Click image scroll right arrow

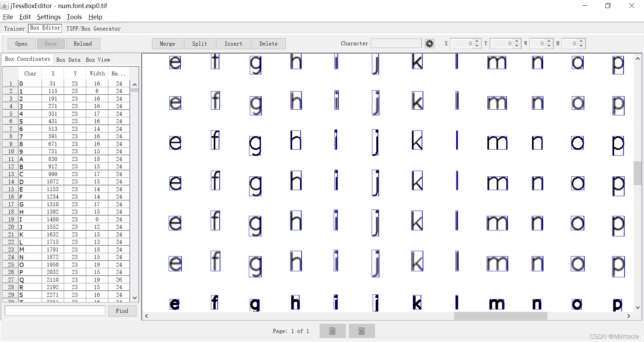[629, 316]
